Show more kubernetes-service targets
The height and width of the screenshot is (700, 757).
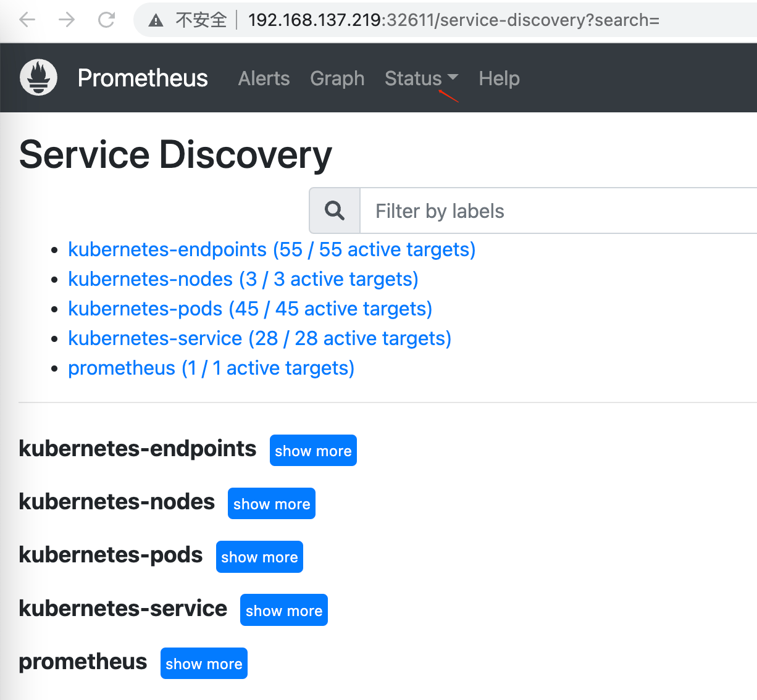(x=284, y=610)
